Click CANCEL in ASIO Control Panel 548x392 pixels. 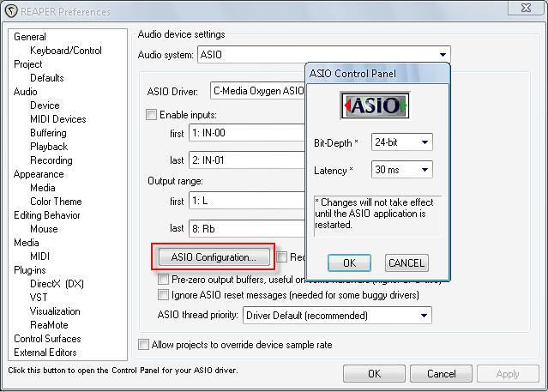point(406,263)
